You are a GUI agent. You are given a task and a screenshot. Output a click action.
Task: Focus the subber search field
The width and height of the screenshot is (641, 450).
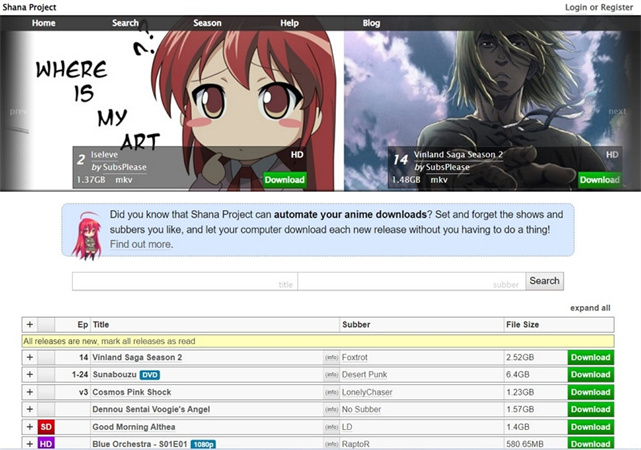(412, 281)
